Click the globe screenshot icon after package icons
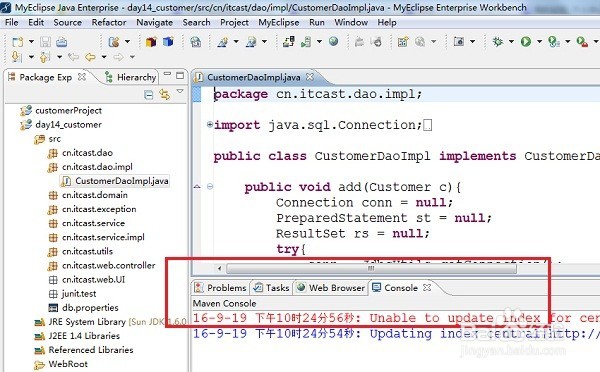Image resolution: width=600 pixels, height=372 pixels. [x=196, y=41]
